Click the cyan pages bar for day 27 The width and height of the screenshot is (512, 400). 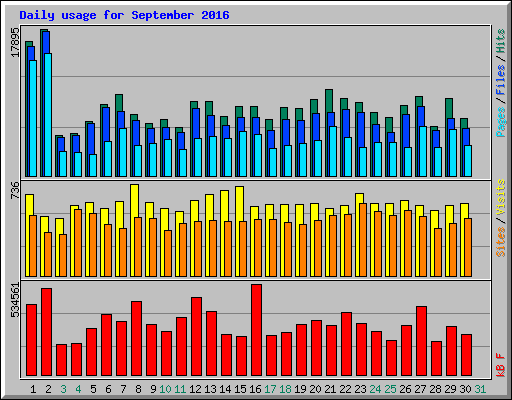pyautogui.click(x=423, y=151)
